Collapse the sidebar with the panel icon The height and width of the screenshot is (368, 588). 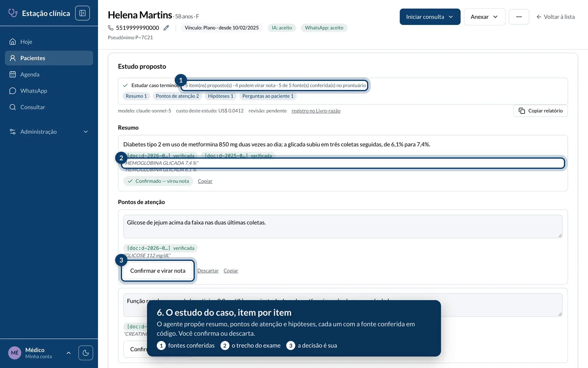pos(82,13)
